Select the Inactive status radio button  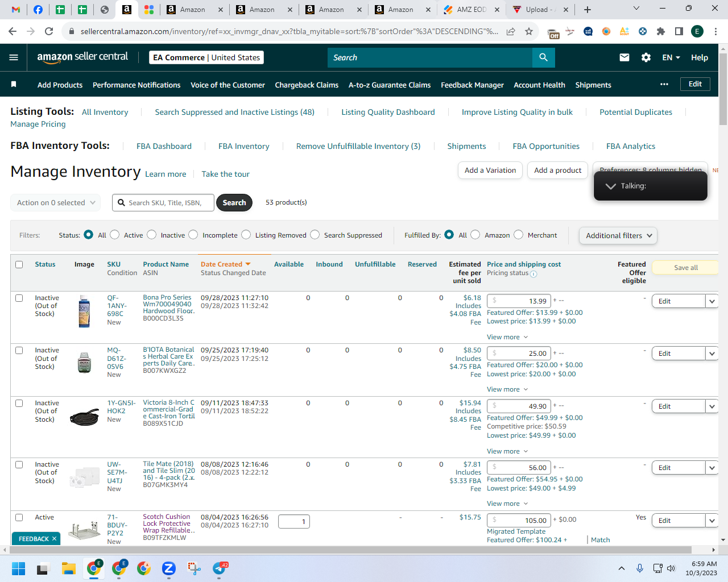pyautogui.click(x=151, y=235)
